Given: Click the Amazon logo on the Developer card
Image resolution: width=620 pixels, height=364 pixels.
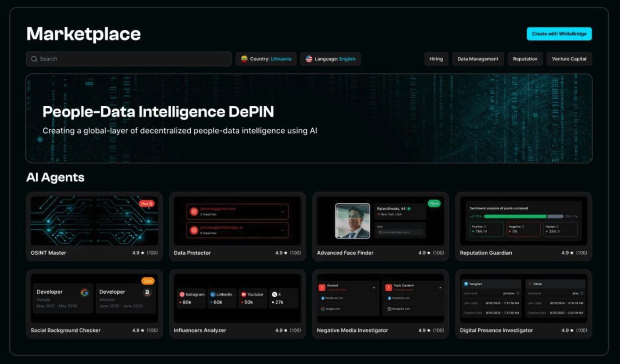Looking at the screenshot, I should pos(147,292).
